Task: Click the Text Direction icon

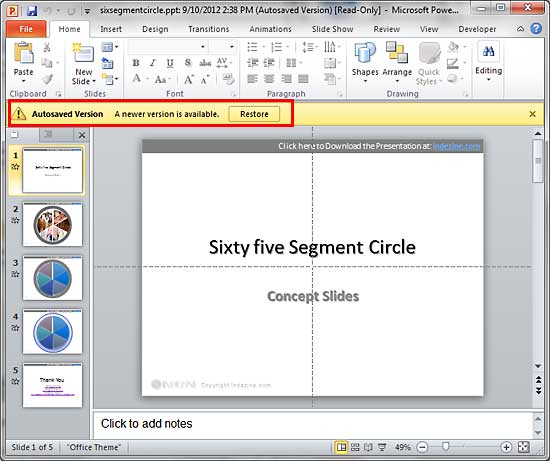Action: click(329, 47)
